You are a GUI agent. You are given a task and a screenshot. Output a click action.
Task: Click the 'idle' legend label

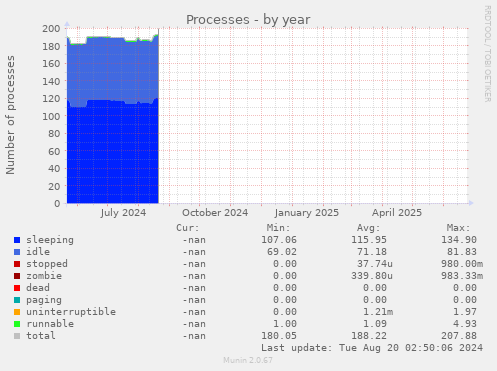point(38,252)
